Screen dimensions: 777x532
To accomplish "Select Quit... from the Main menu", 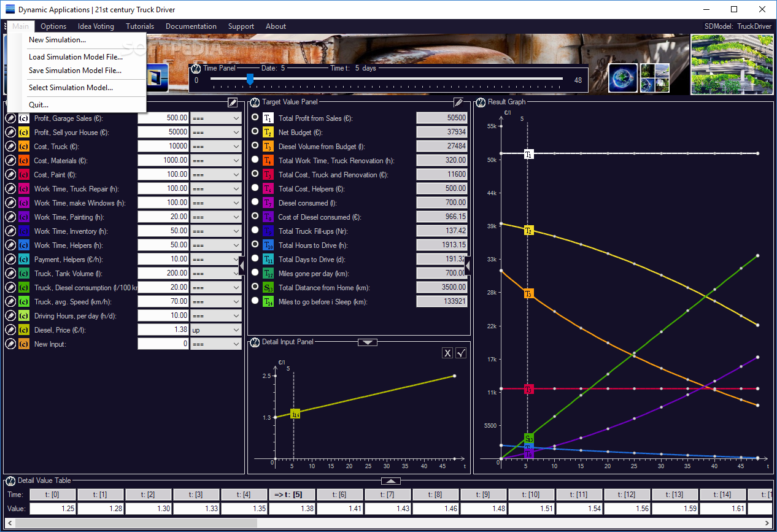I will [x=39, y=105].
